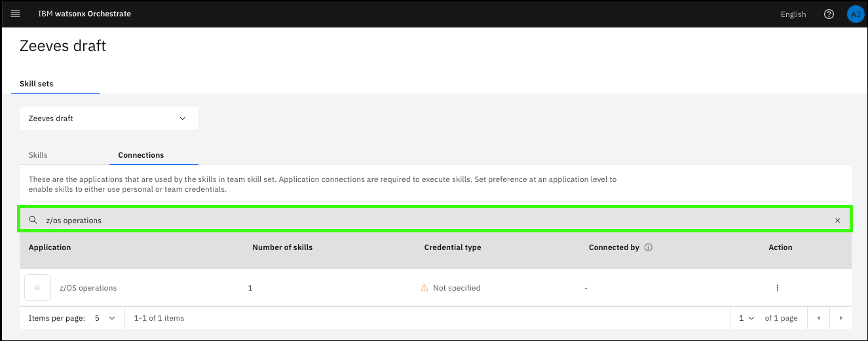
Task: Change the language from English
Action: [x=793, y=14]
